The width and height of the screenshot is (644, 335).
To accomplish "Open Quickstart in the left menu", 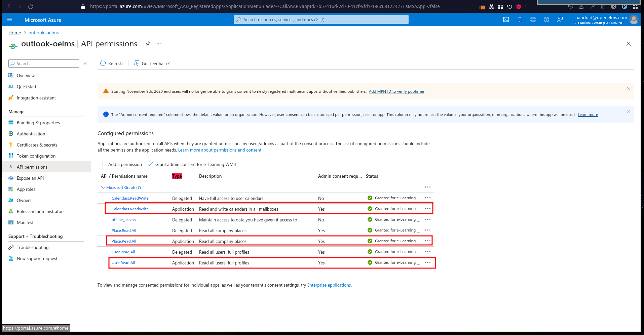I will coord(27,87).
